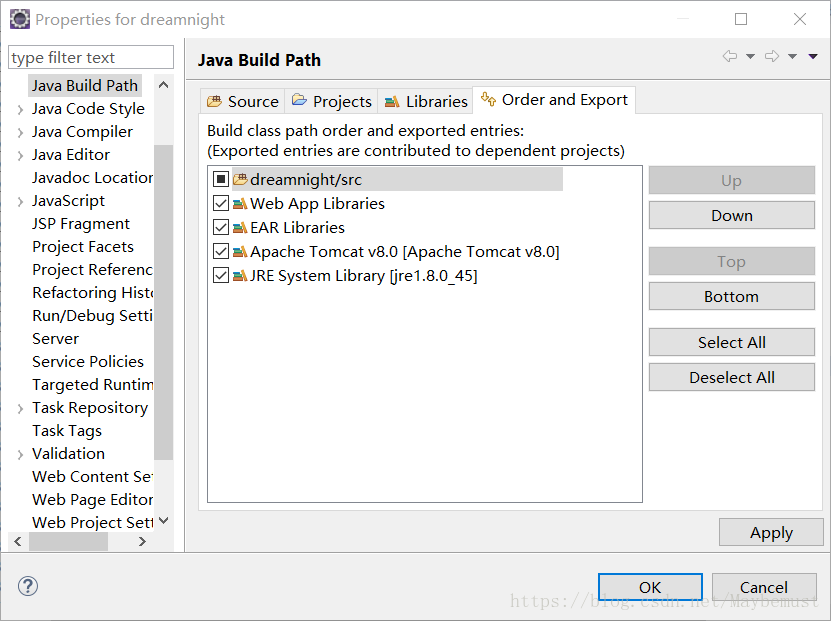
Task: Click the tree horizontal scrollbar thumb
Action: (x=68, y=541)
